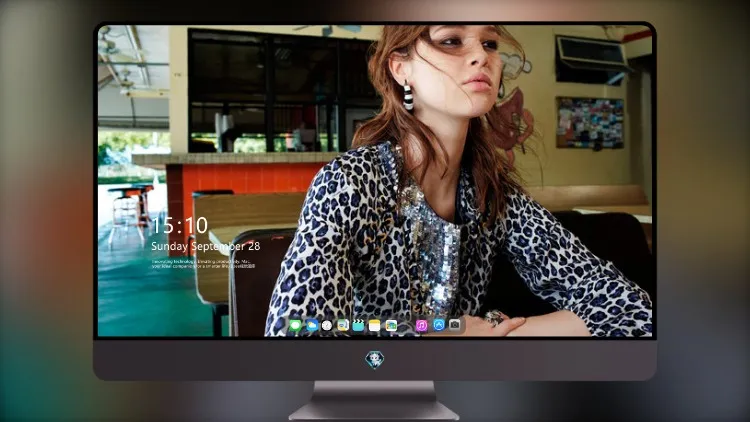Open the yellow Notes app in the dock

375,325
